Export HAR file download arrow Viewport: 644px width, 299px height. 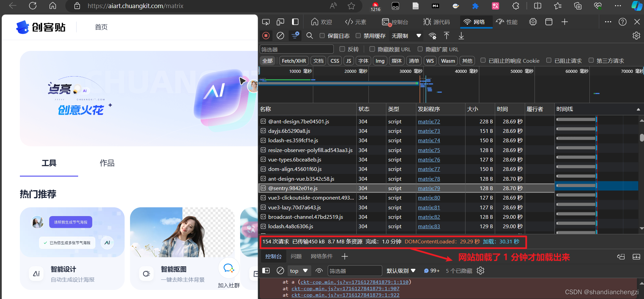461,35
